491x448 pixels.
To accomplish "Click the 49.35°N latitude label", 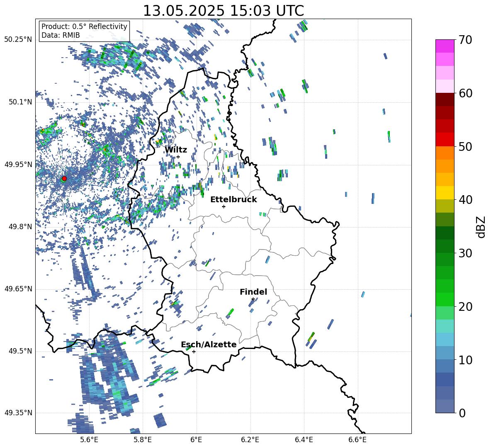I will point(18,413).
